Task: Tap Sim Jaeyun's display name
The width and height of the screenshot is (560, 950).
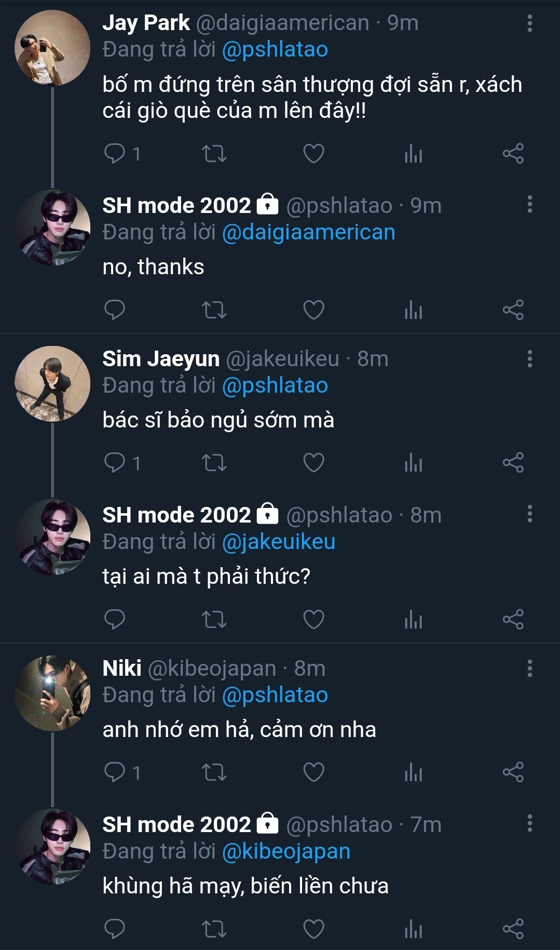Action: pyautogui.click(x=161, y=359)
